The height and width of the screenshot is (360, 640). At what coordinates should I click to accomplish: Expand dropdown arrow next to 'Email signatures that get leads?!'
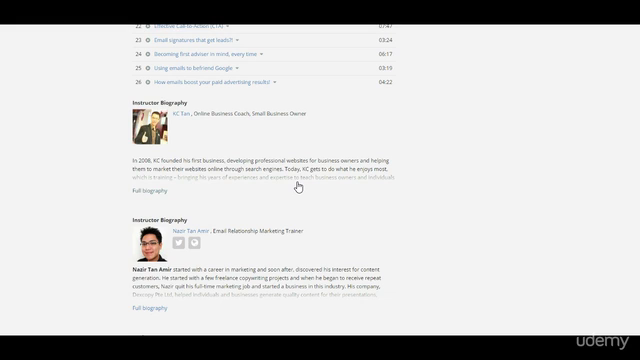click(x=238, y=40)
